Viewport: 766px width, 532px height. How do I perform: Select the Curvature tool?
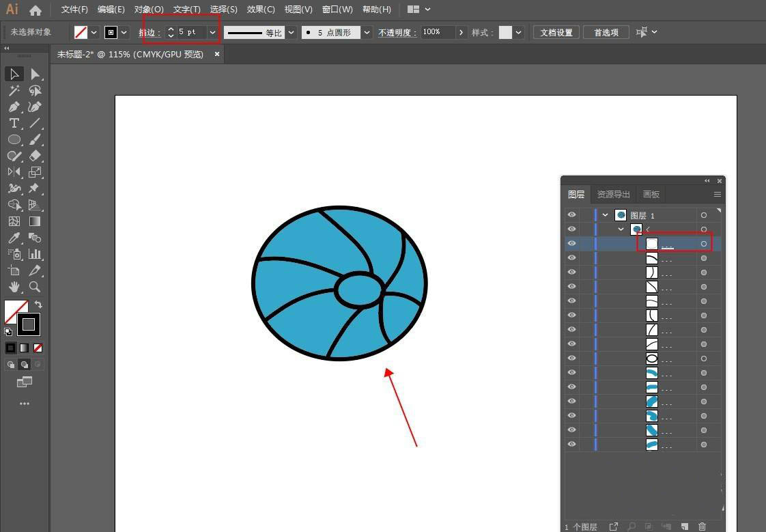pyautogui.click(x=35, y=107)
